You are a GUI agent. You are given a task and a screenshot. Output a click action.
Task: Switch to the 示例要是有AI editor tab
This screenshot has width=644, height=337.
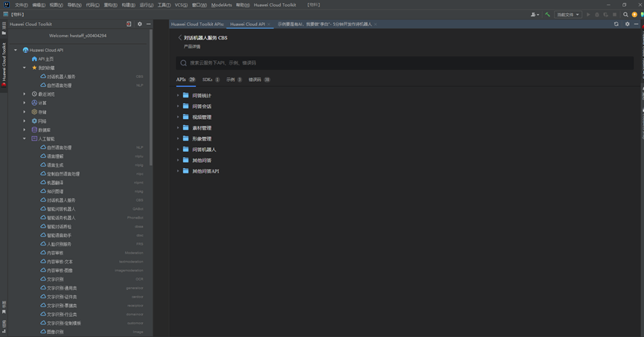coord(325,25)
